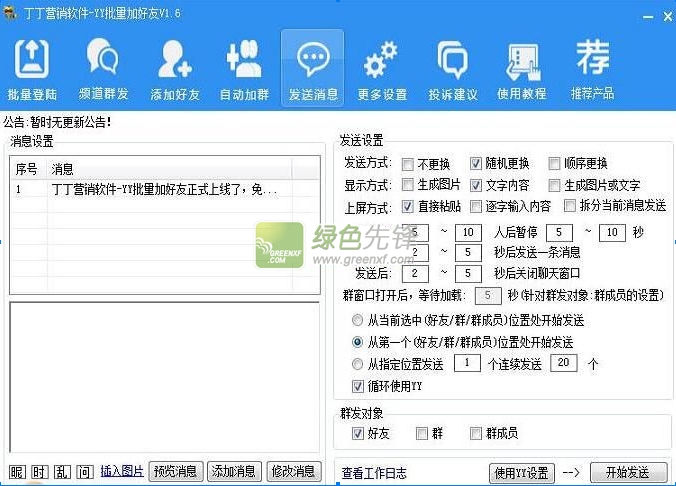The height and width of the screenshot is (486, 676).
Task: Open the 投诉建议 feedback icon
Action: pos(453,69)
